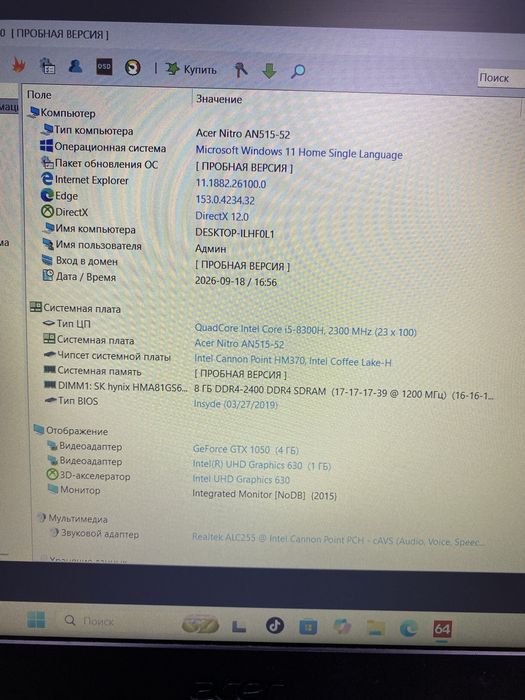Click the 2026-09-18 / 16:56 date value
Screen dimensions: 525x700
(x=236, y=281)
